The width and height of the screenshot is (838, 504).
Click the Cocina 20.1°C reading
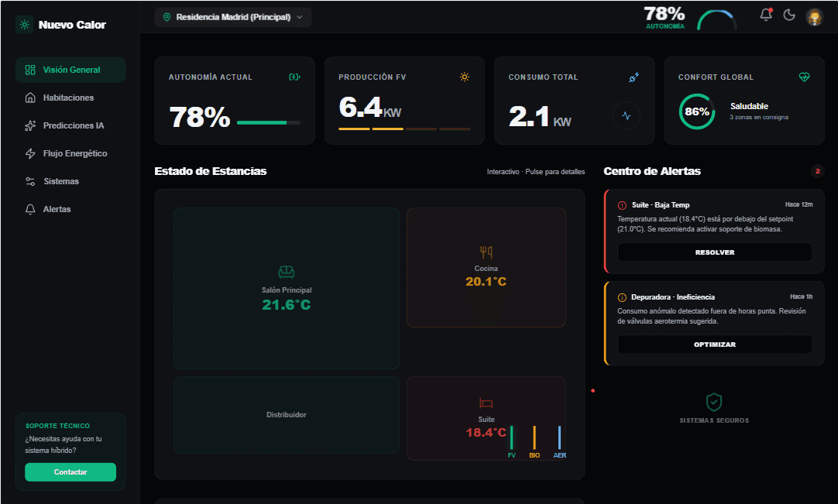486,281
